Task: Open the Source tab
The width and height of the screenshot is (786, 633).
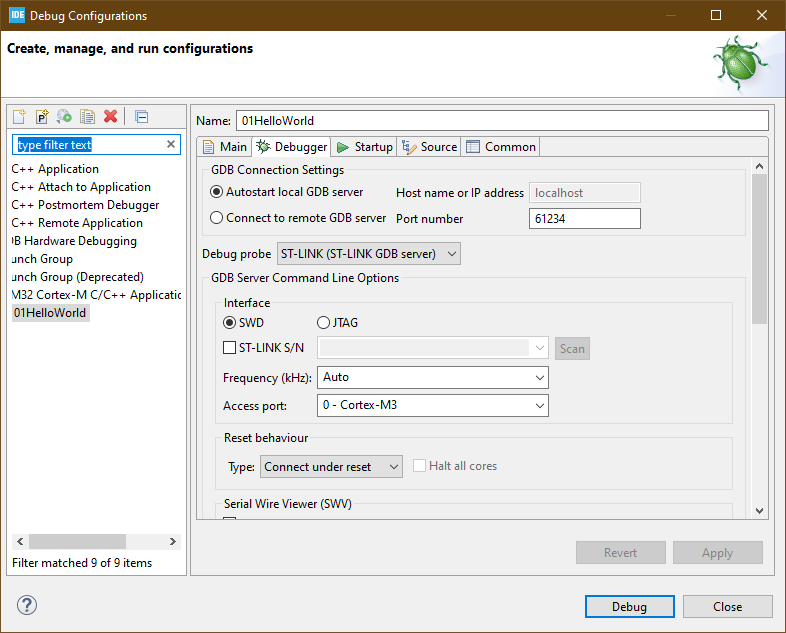Action: [x=429, y=147]
